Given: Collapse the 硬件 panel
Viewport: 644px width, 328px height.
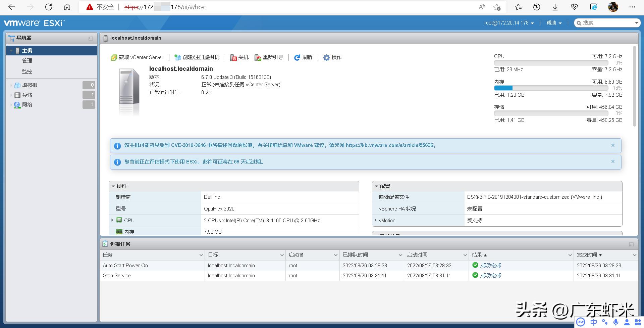Looking at the screenshot, I should (x=113, y=186).
